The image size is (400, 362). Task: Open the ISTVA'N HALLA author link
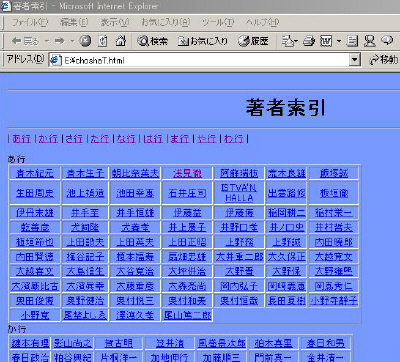[239, 193]
